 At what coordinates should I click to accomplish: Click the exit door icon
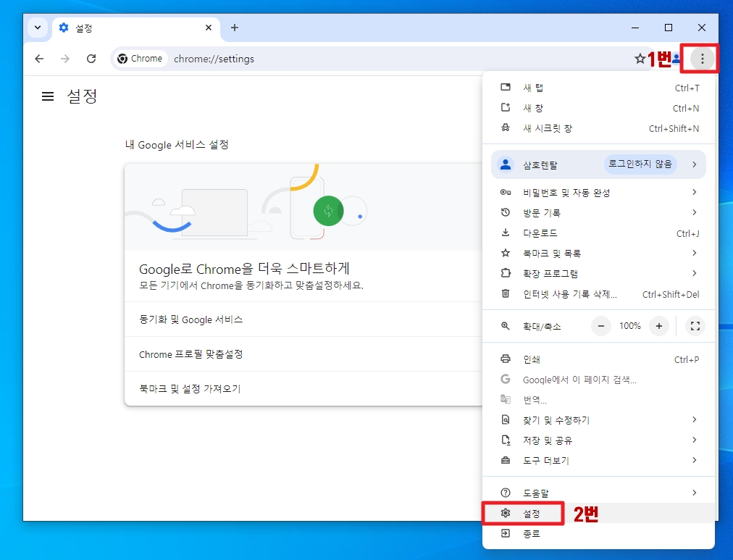tap(506, 533)
